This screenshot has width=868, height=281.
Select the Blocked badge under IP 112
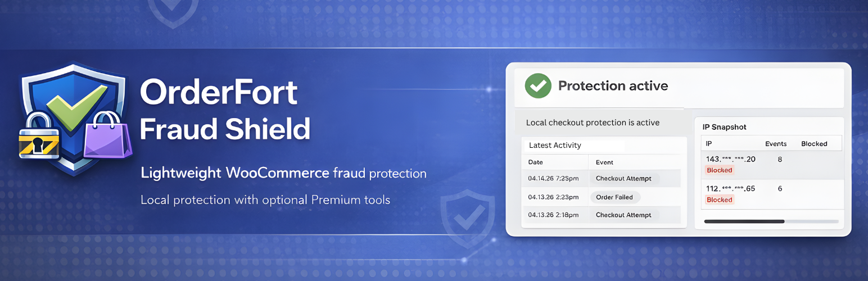click(719, 200)
